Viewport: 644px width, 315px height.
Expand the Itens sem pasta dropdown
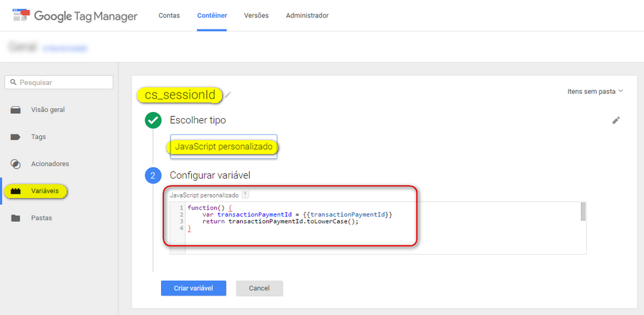[x=595, y=91]
